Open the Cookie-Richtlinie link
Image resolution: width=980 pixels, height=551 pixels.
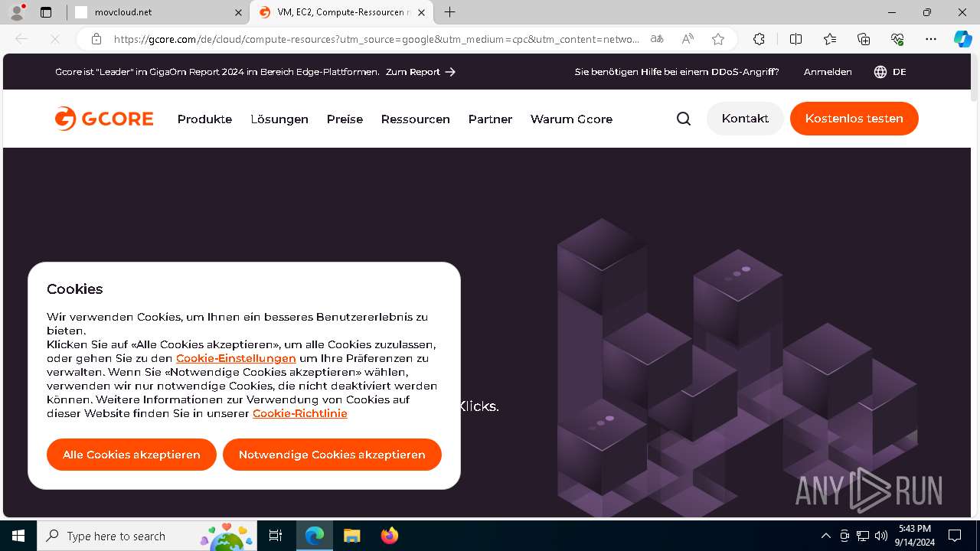tap(300, 413)
